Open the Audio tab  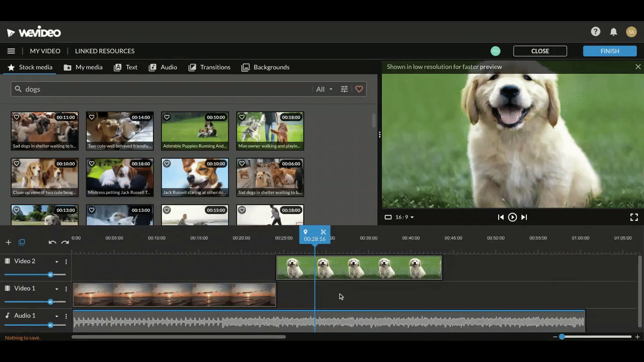click(163, 67)
